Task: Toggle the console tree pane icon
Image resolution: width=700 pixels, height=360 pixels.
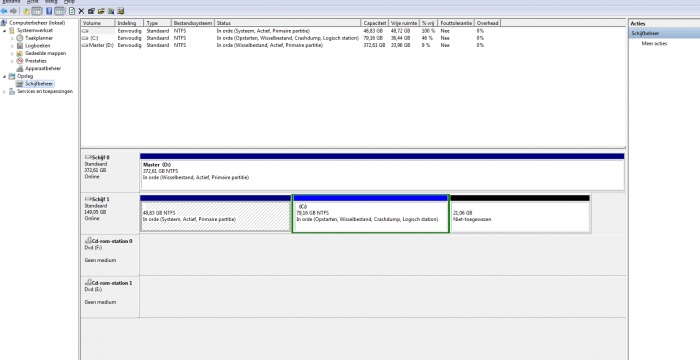Action: pos(37,11)
